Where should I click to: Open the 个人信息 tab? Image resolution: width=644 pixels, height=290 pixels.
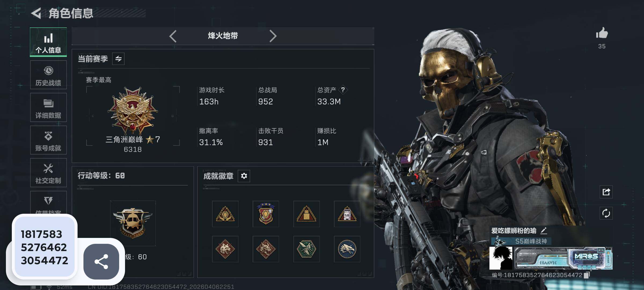(x=48, y=42)
